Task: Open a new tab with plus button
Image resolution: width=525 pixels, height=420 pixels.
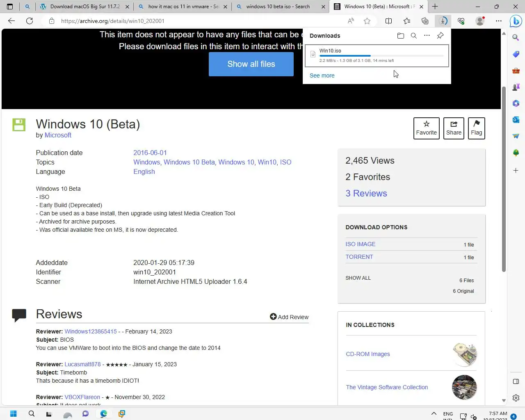Action: point(435,7)
